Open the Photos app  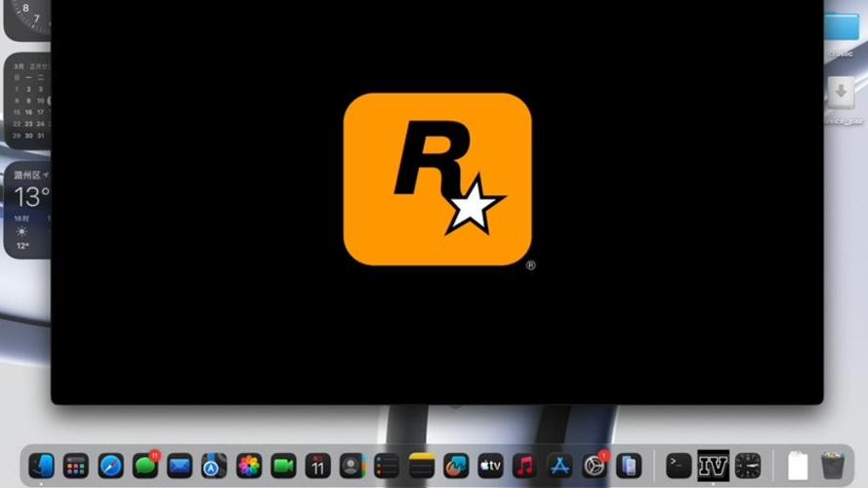tap(249, 466)
